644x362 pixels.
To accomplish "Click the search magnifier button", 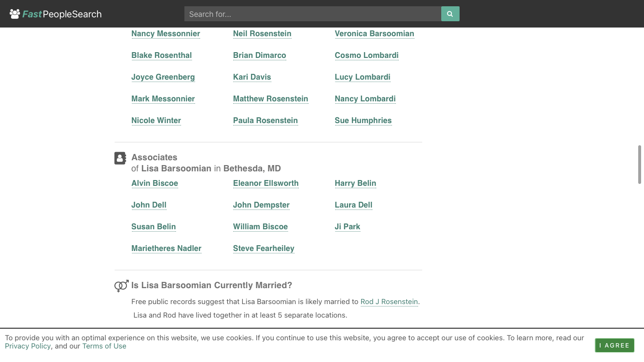I will click(450, 14).
